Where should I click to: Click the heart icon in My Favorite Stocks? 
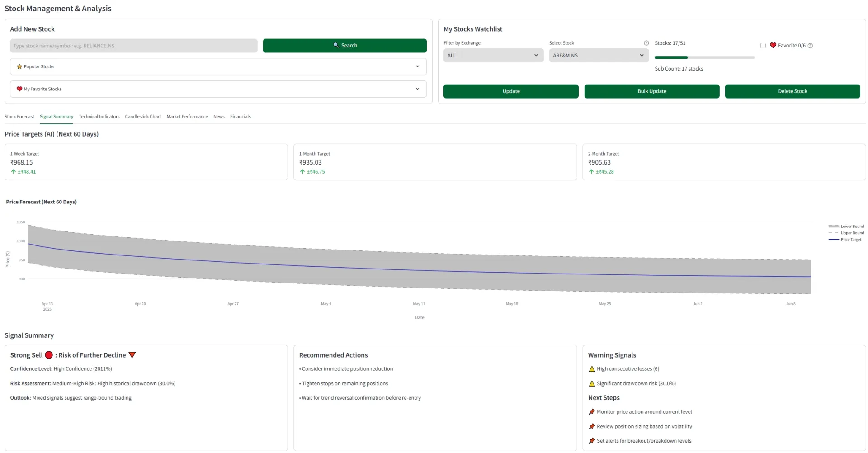click(19, 89)
